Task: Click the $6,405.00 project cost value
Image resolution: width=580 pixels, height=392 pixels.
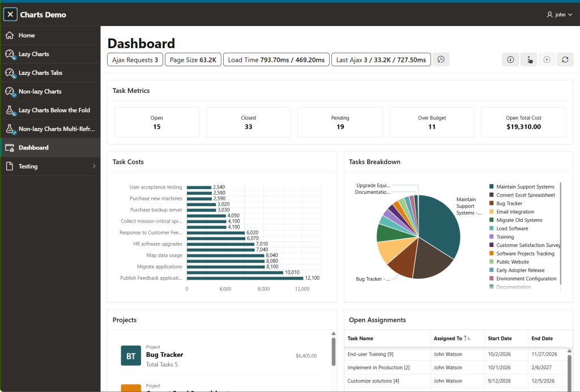Action: pos(306,356)
